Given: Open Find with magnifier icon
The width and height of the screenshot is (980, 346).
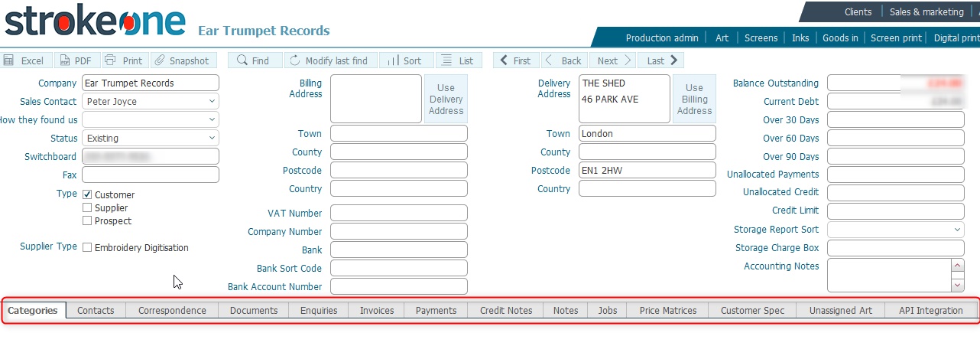Looking at the screenshot, I should click(x=242, y=60).
